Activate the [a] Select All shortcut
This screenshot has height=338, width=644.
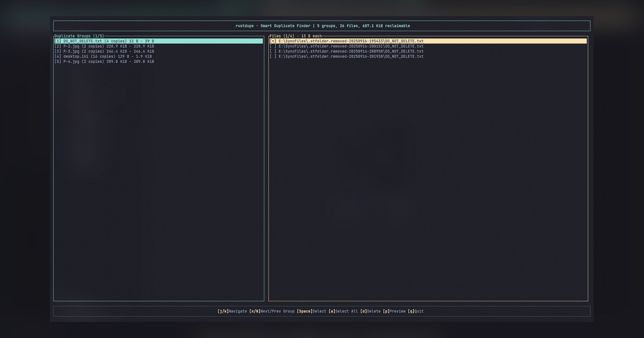[343, 311]
